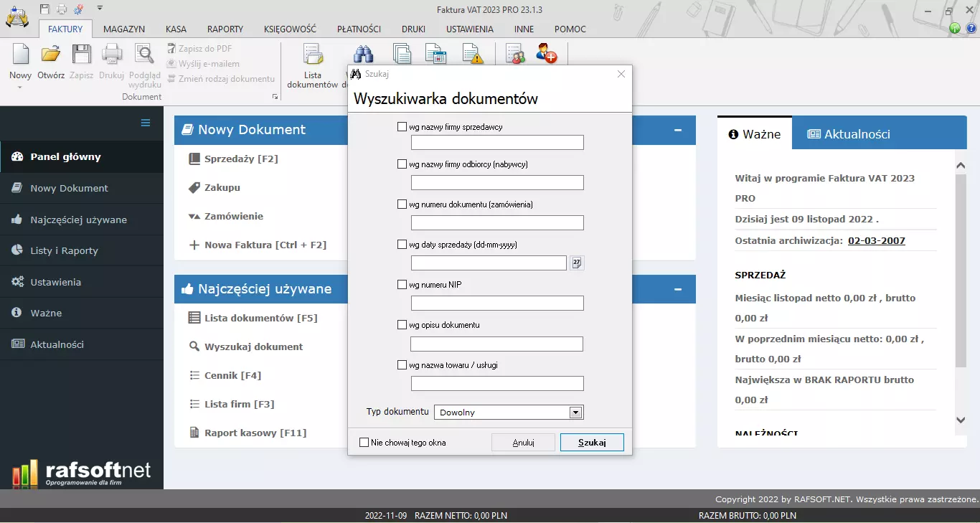Screen dimensions: 980x523
Task: Switch to the MAGAZYN ribbon tab
Action: (123, 29)
